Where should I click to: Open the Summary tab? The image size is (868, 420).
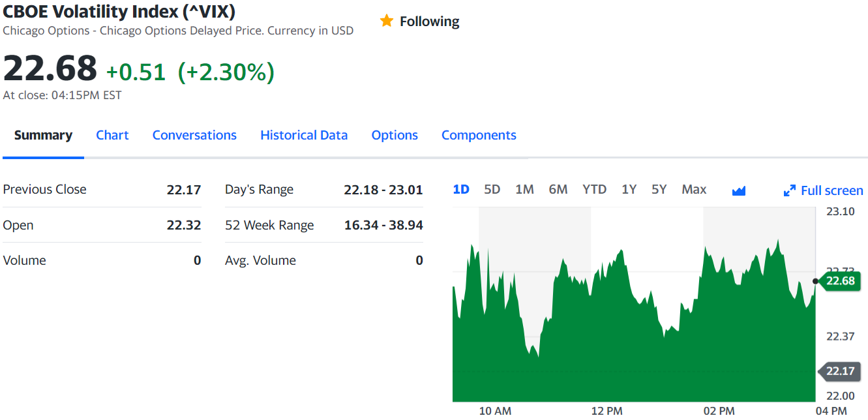pyautogui.click(x=43, y=135)
